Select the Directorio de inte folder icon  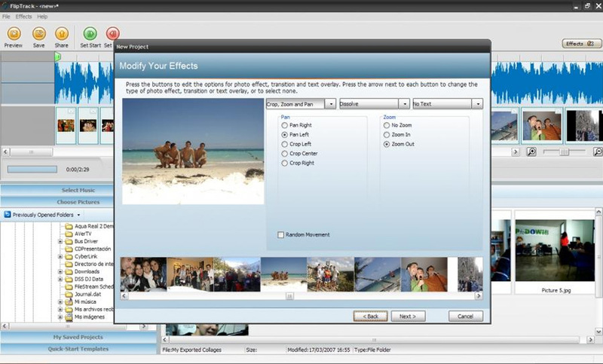[69, 264]
